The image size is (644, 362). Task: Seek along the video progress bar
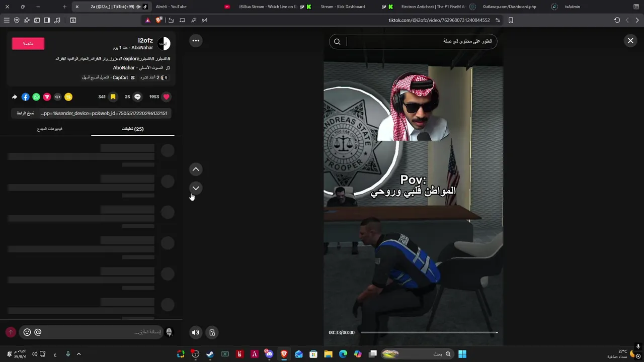429,332
